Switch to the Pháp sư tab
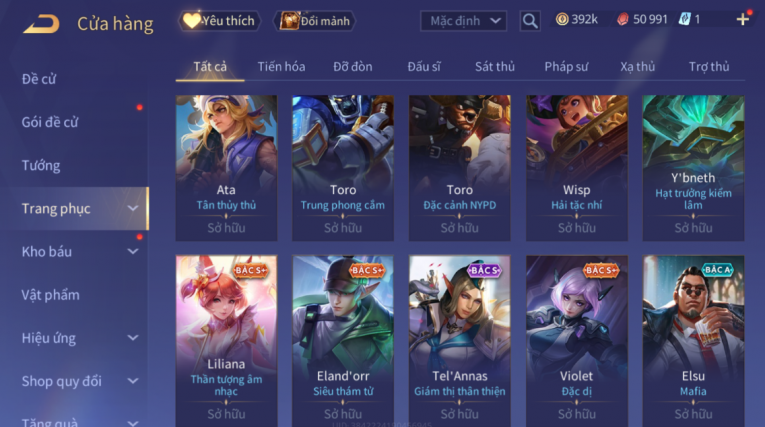The height and width of the screenshot is (427, 765). point(566,67)
